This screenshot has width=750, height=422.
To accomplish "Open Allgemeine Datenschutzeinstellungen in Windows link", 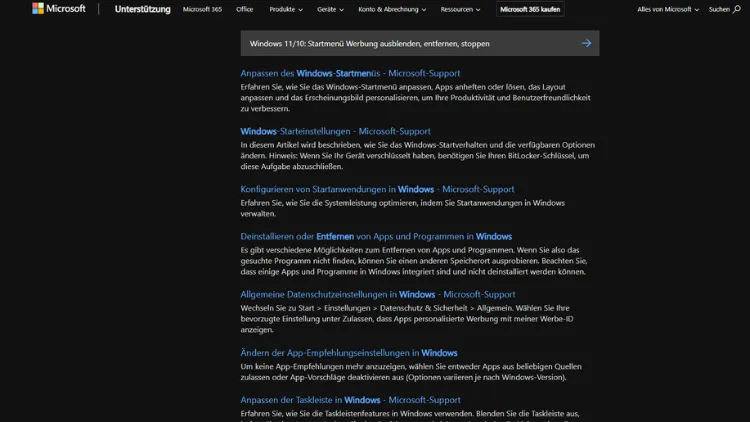I will tap(378, 294).
